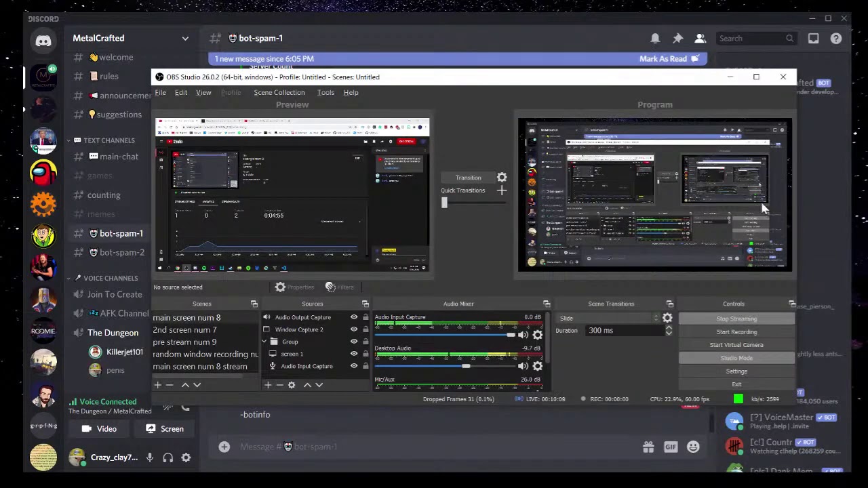
Task: Hide screen 1 source
Action: pos(353,354)
